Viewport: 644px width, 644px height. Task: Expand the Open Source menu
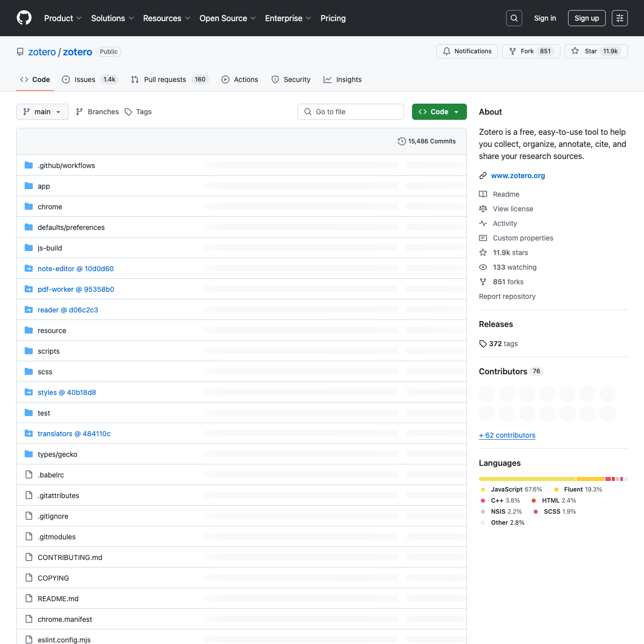(227, 18)
